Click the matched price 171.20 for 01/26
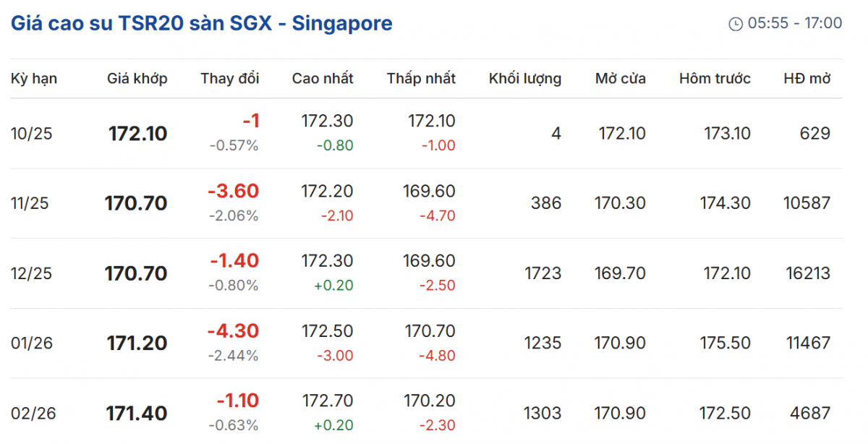Image resolution: width=868 pixels, height=444 pixels. coord(137,343)
